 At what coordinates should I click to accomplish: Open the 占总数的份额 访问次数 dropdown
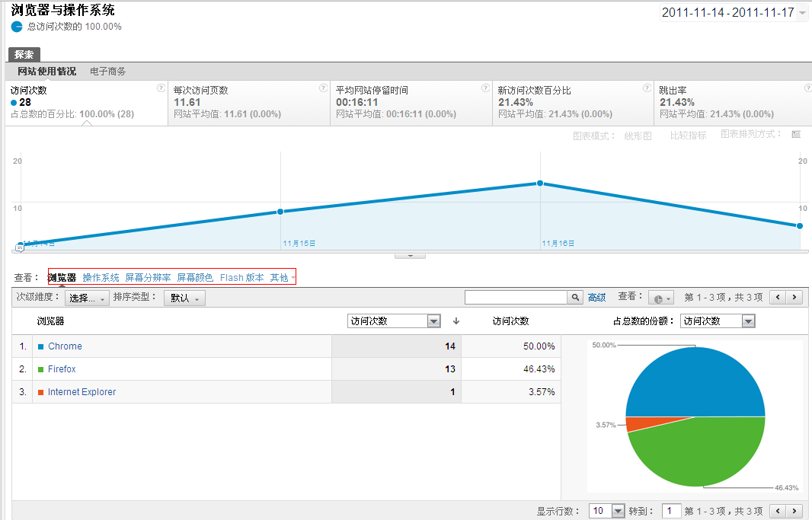tap(718, 321)
